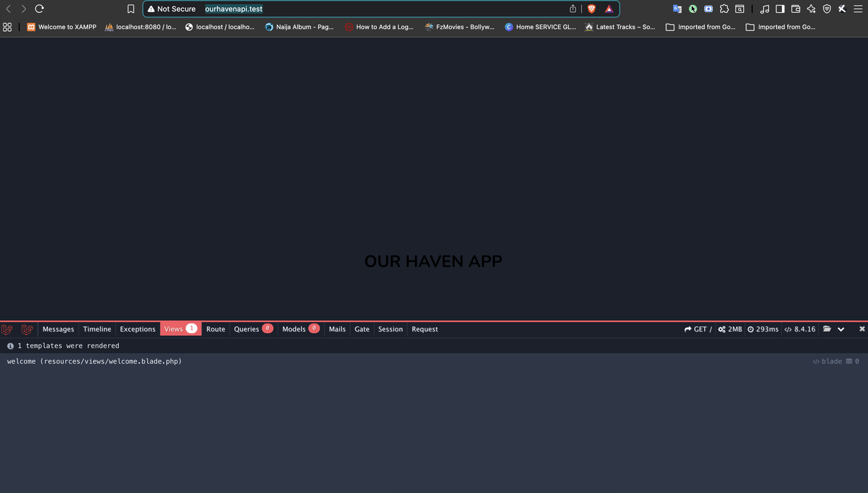This screenshot has height=493, width=868.
Task: Switch to the Gate debugbar tab
Action: pos(362,330)
